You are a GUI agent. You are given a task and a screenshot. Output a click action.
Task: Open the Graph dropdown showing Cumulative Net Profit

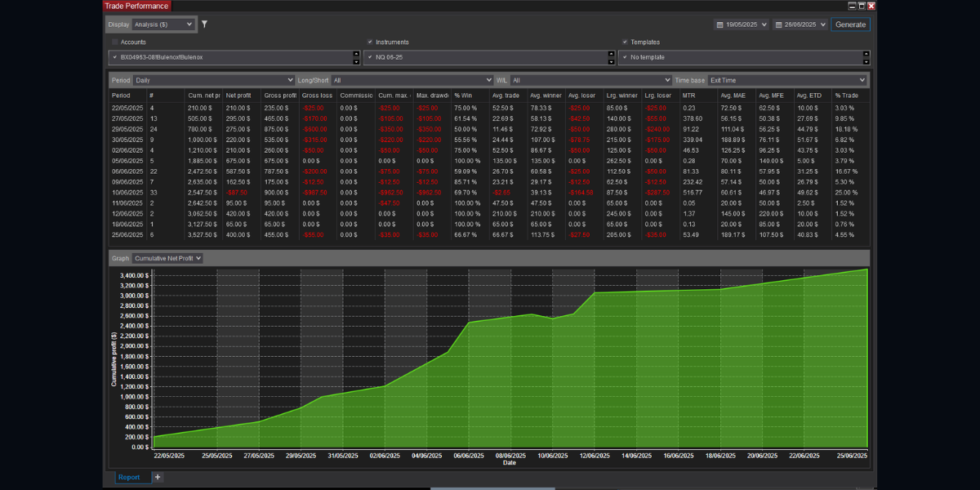click(167, 258)
